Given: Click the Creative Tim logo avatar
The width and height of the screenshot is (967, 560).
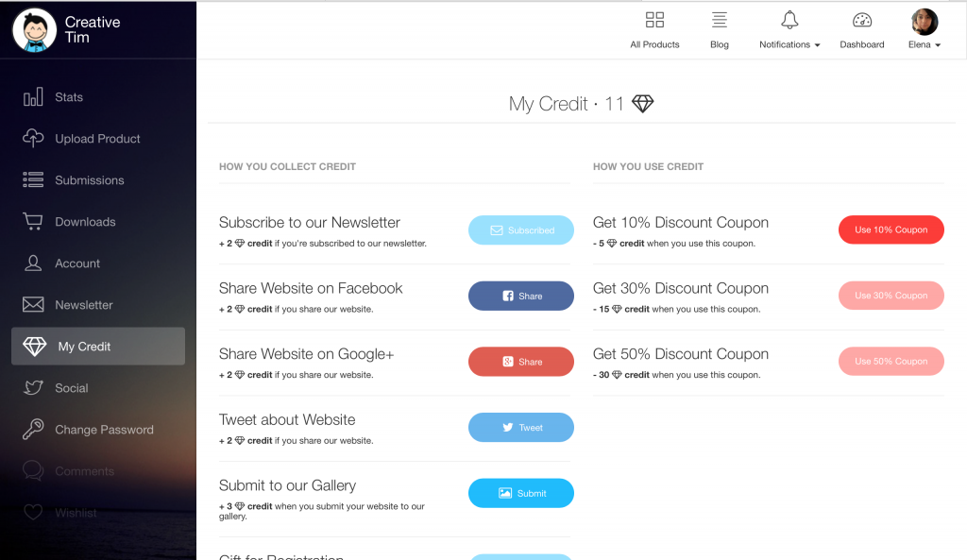Looking at the screenshot, I should click(x=35, y=29).
